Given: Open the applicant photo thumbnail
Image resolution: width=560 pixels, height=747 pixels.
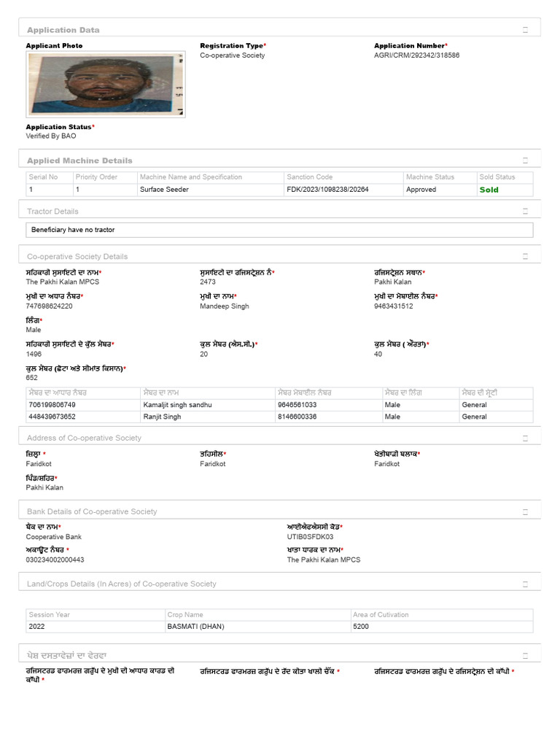Looking at the screenshot, I should (x=106, y=84).
